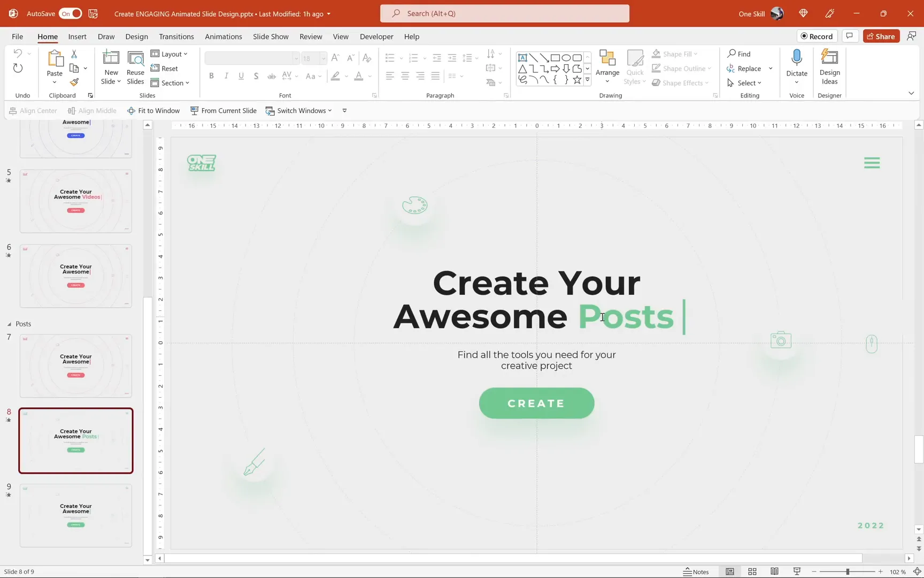The width and height of the screenshot is (924, 578).
Task: Open the font size dropdown
Action: [x=323, y=58]
